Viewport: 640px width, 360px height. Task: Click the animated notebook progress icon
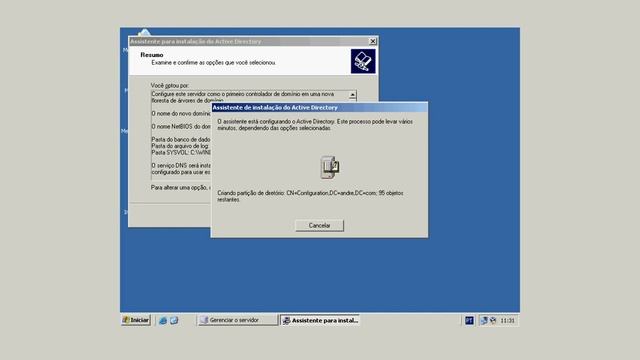click(329, 167)
